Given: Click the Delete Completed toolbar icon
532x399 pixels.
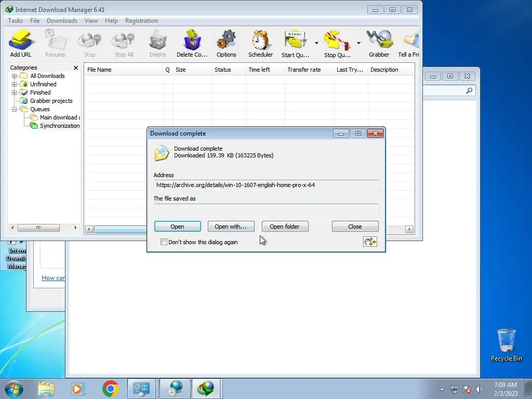Looking at the screenshot, I should [192, 43].
